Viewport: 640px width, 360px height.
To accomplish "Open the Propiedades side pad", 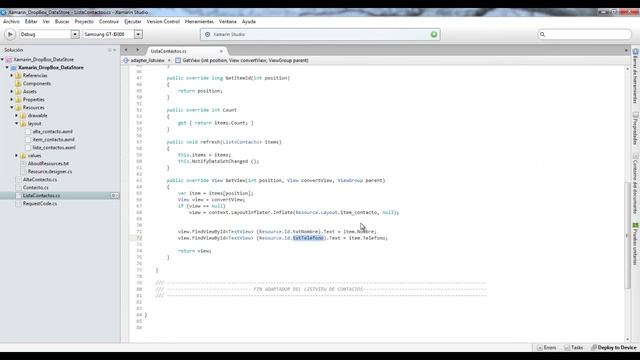I will click(x=636, y=129).
